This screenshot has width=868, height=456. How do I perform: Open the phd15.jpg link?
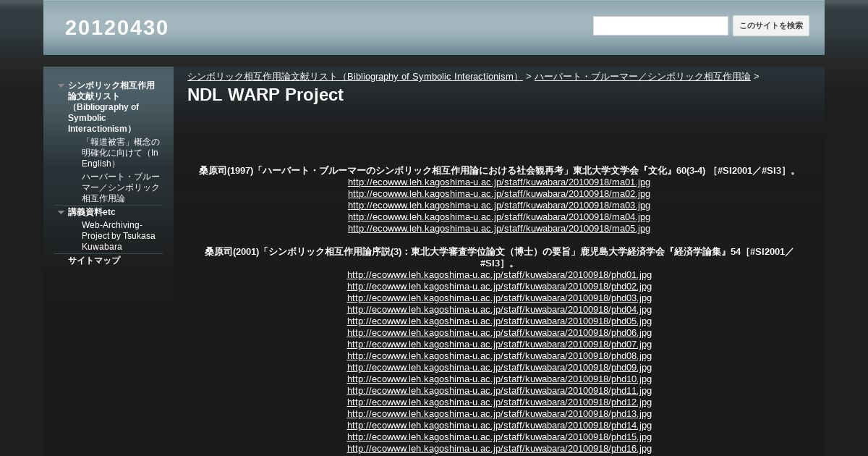pyautogui.click(x=499, y=437)
